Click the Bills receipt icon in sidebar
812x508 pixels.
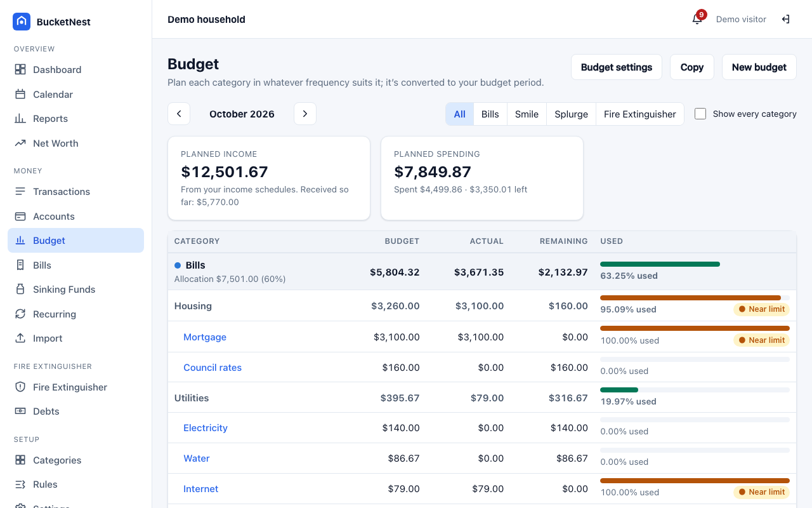(20, 265)
